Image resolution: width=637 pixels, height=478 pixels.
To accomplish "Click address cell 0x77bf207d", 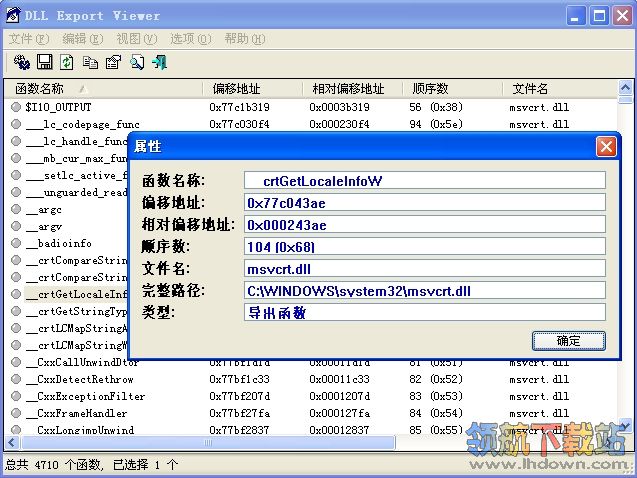I will point(239,396).
